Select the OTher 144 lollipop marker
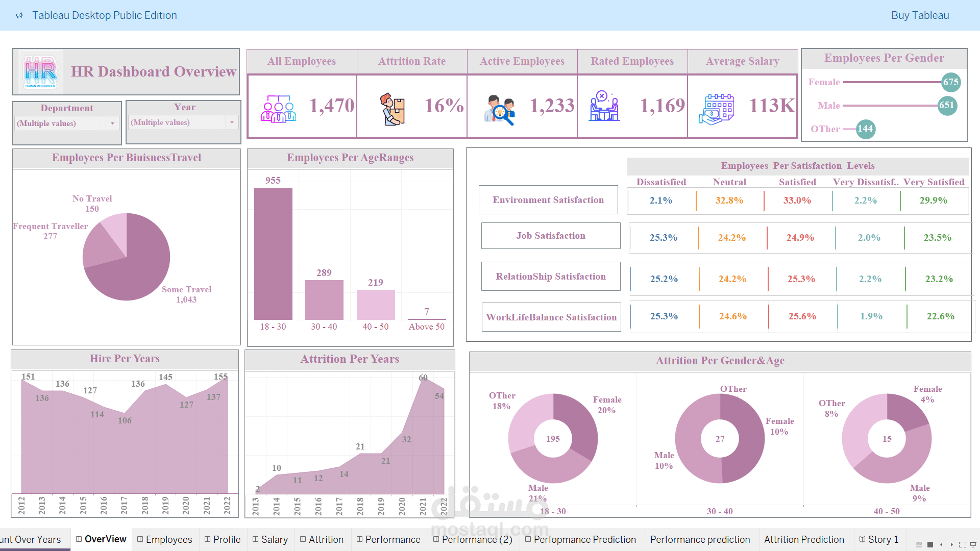 tap(865, 129)
